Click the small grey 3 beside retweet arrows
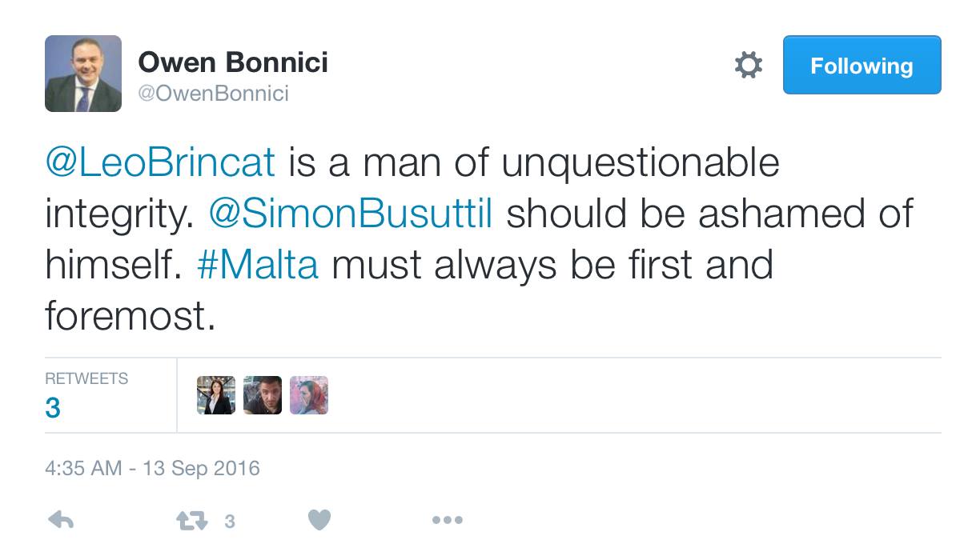The width and height of the screenshot is (972, 560). tap(230, 522)
